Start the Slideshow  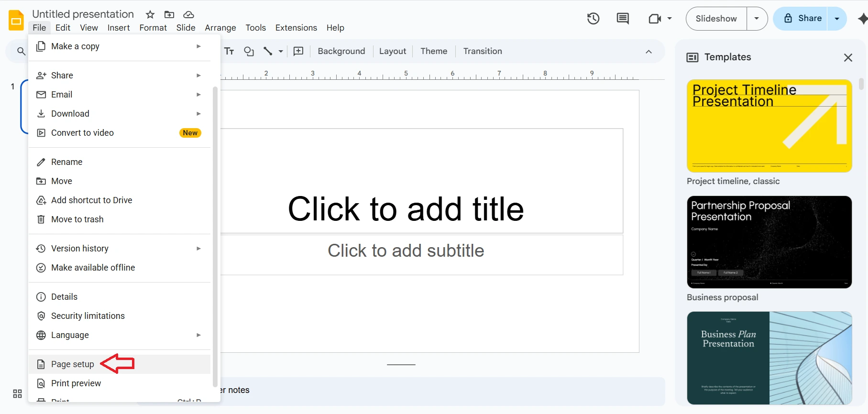point(716,19)
